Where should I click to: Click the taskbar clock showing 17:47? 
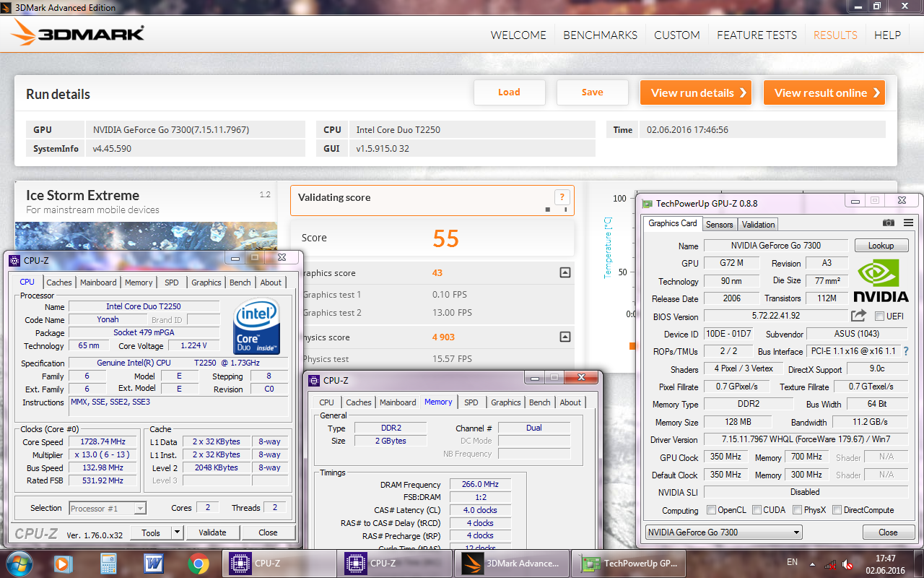click(x=885, y=564)
